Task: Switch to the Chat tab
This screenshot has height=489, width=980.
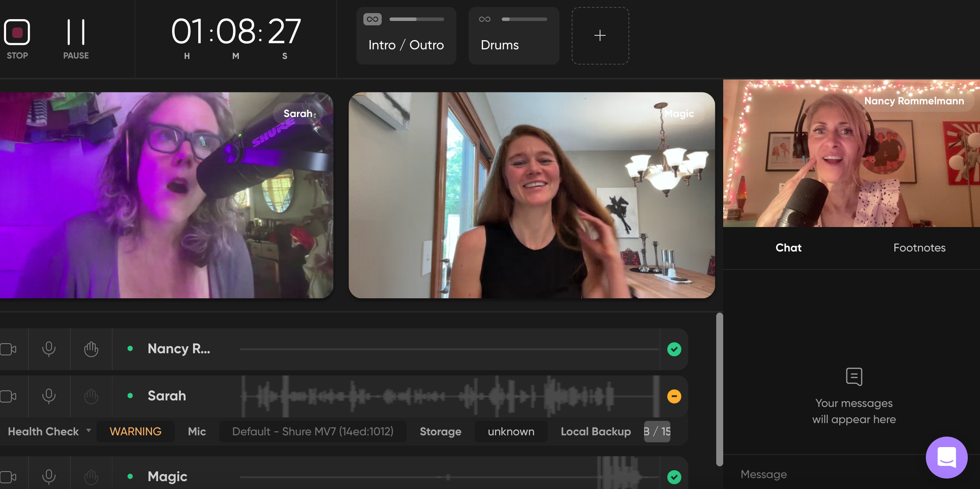Action: click(x=788, y=248)
